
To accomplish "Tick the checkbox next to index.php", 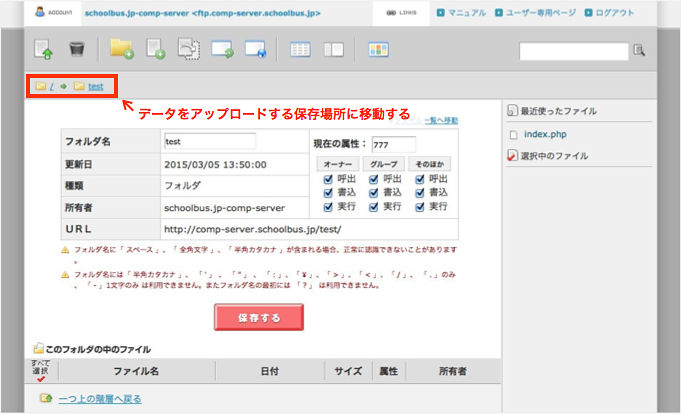I will [x=513, y=135].
